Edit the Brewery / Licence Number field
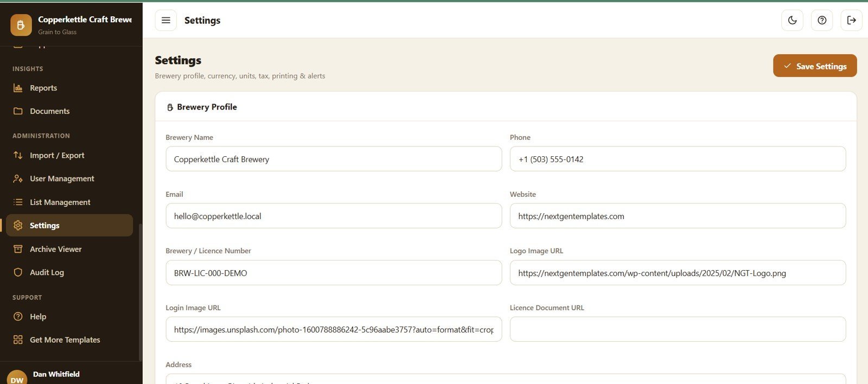Screen dimensions: 868x384 click(334, 273)
